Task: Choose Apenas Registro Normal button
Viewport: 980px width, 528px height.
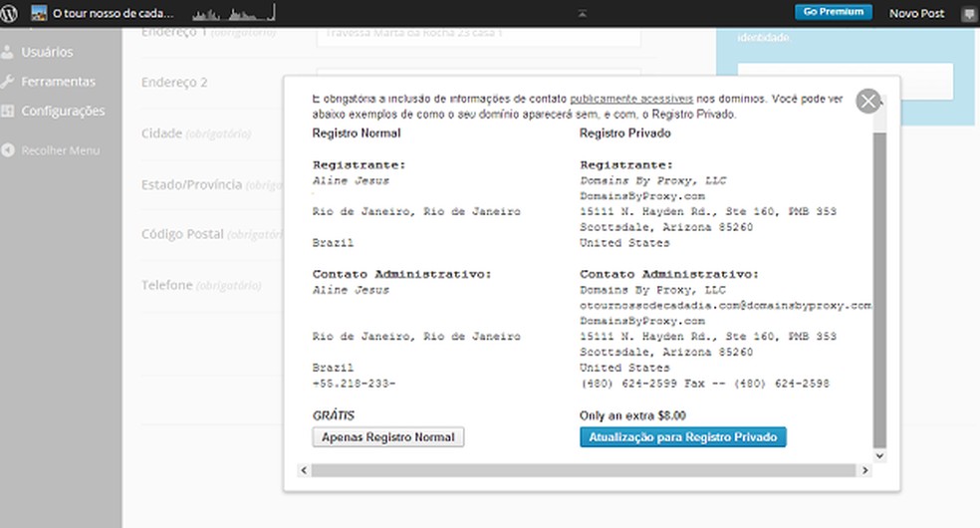Action: click(x=388, y=436)
